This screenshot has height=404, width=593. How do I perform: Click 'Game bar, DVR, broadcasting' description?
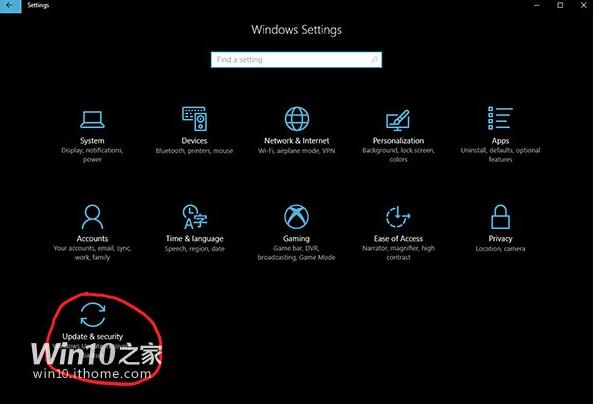click(x=296, y=253)
